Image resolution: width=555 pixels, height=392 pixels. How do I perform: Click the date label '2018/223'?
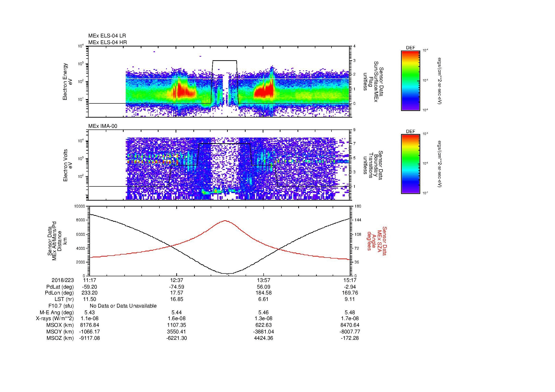click(x=63, y=280)
